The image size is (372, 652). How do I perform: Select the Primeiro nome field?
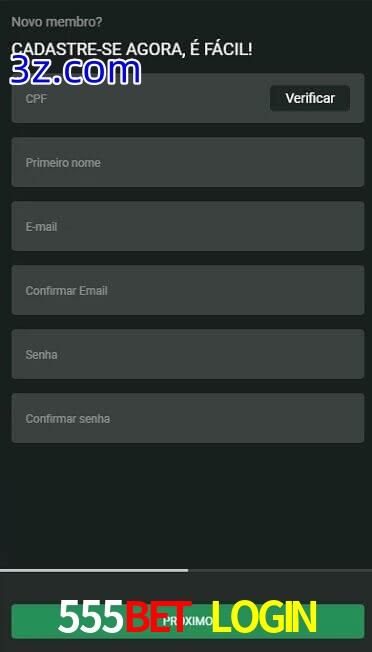click(x=188, y=162)
